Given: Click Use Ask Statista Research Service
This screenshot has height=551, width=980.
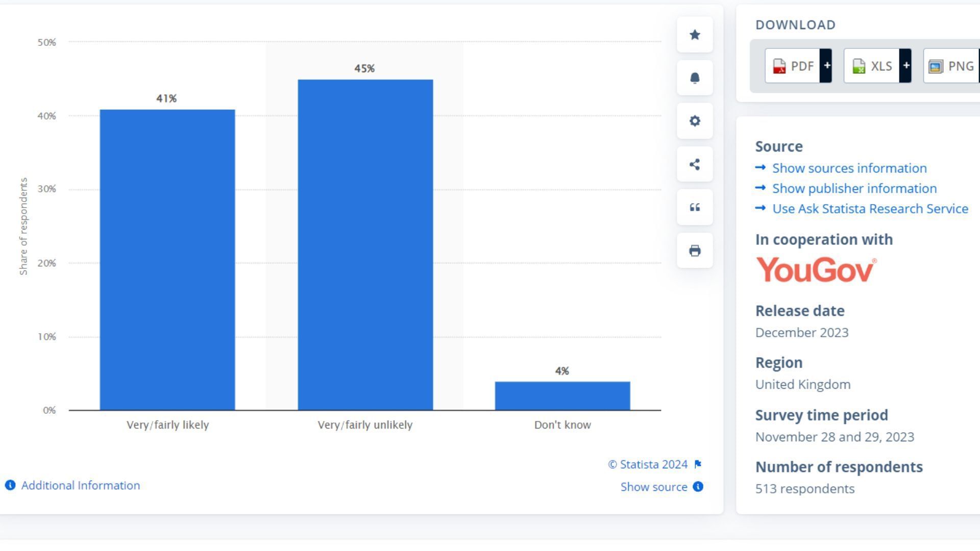Looking at the screenshot, I should 870,209.
